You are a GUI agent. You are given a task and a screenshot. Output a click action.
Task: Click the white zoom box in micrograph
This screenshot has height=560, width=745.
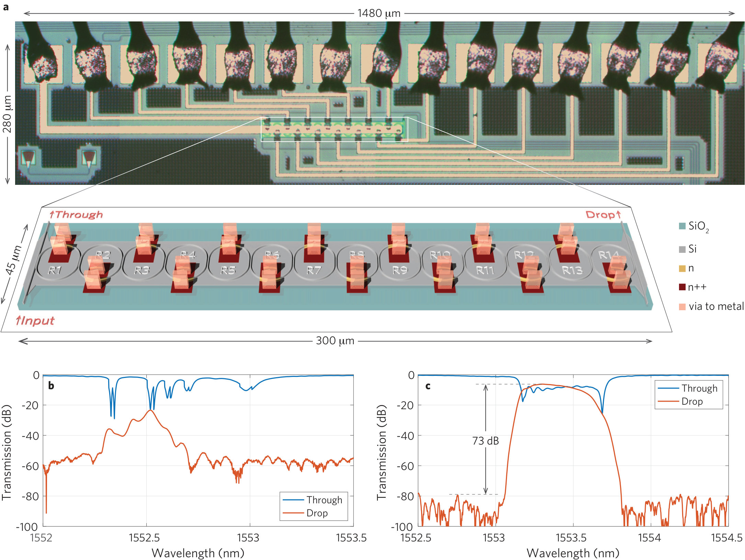pos(335,129)
